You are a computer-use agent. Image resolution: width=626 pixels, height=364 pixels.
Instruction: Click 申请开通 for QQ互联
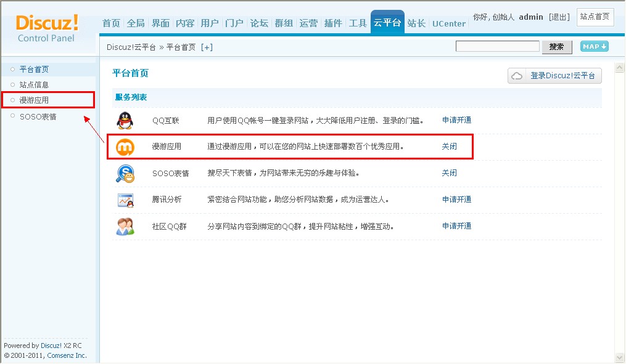click(457, 120)
